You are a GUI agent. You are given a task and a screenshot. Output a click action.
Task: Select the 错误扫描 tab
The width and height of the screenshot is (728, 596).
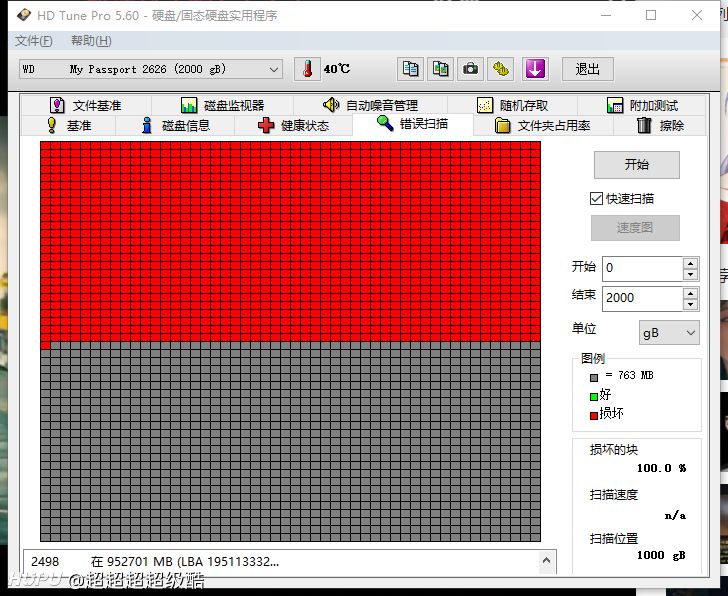[413, 124]
